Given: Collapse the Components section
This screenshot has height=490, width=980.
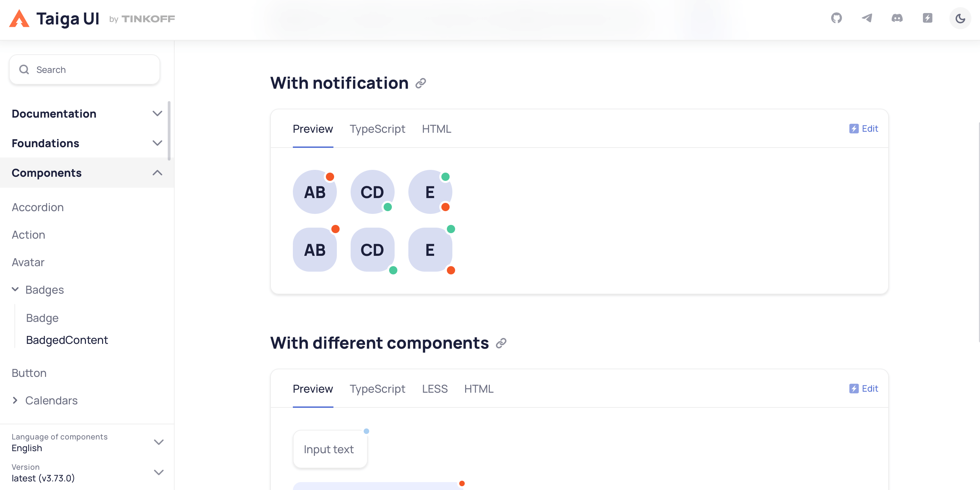Looking at the screenshot, I should coord(157,173).
